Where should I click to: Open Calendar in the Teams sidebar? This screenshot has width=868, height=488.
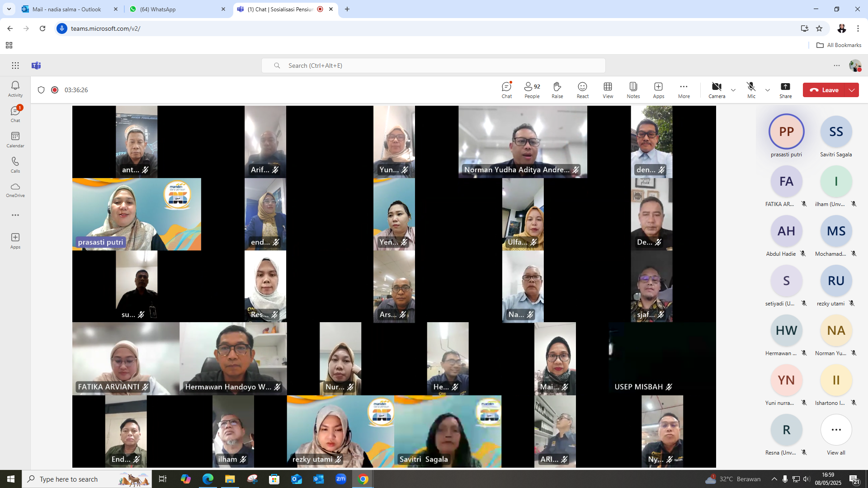(15, 140)
